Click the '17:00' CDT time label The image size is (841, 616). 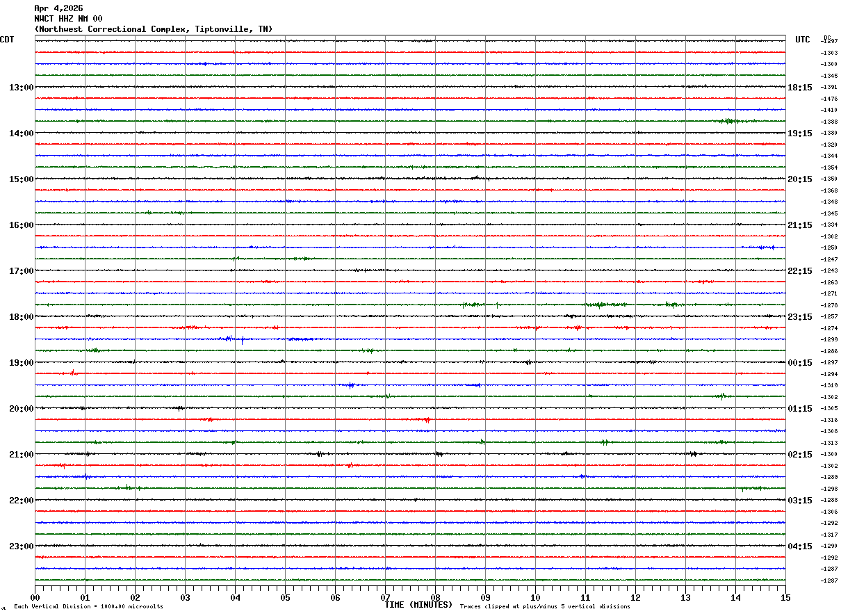pos(21,271)
